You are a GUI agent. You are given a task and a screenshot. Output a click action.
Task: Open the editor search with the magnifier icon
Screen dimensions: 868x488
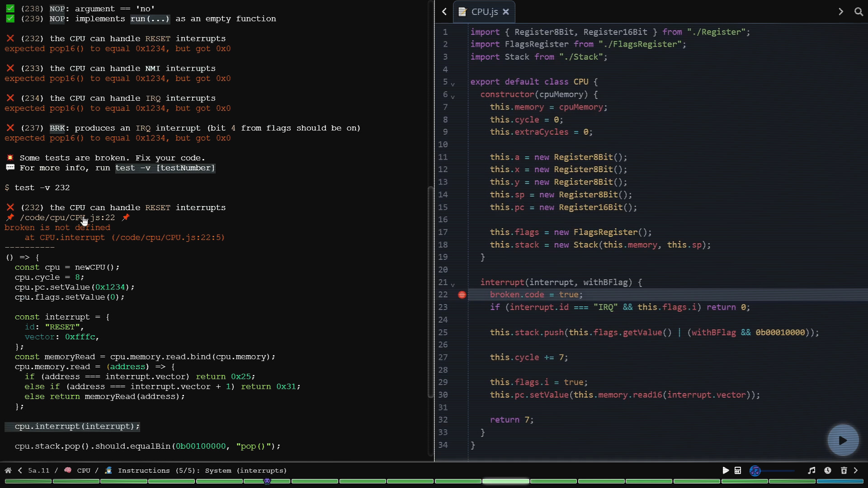(859, 12)
